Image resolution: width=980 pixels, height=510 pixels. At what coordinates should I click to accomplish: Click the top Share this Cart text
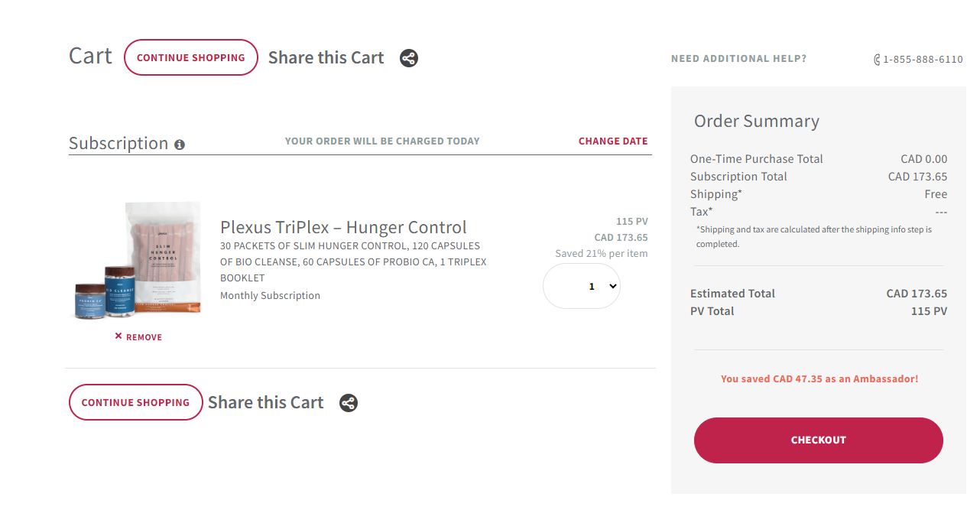coord(326,58)
